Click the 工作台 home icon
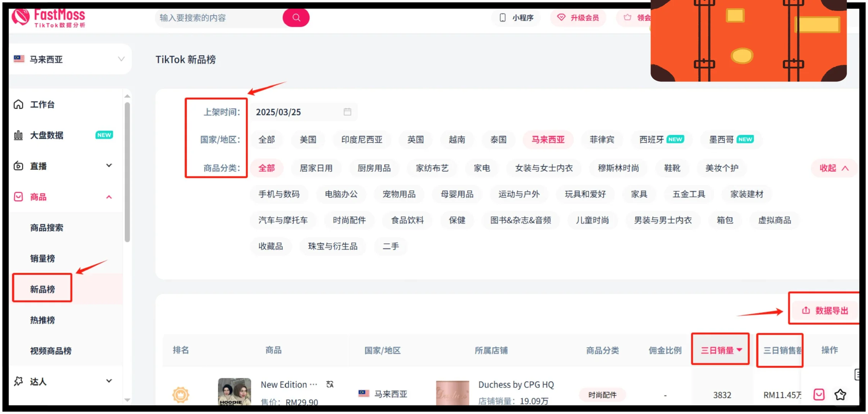The width and height of the screenshot is (868, 414). [x=18, y=104]
